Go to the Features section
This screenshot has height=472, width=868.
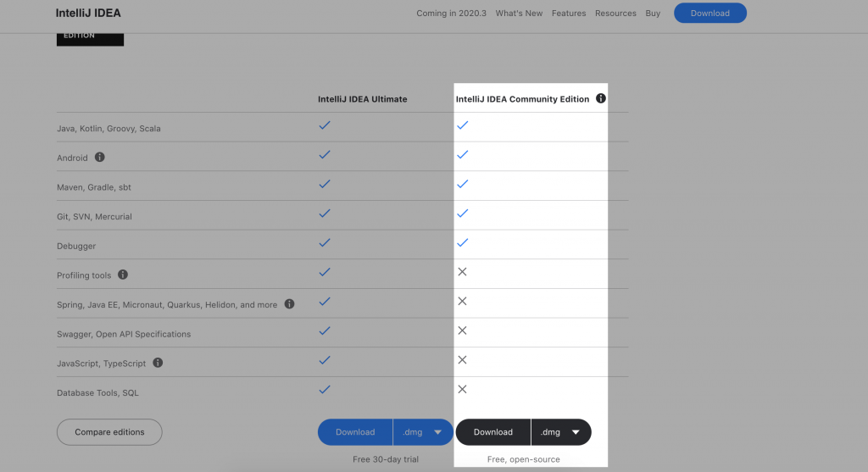[x=569, y=14]
